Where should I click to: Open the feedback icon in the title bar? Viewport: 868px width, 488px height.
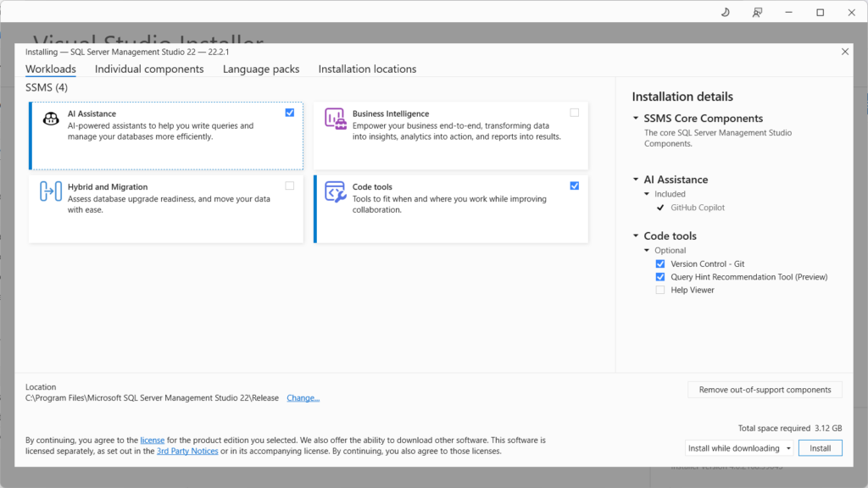tap(757, 12)
